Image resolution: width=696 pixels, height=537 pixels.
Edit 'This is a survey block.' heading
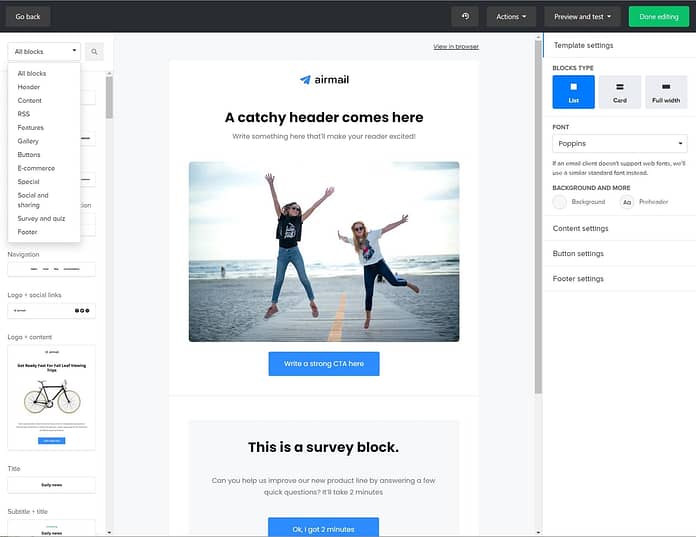click(x=323, y=447)
